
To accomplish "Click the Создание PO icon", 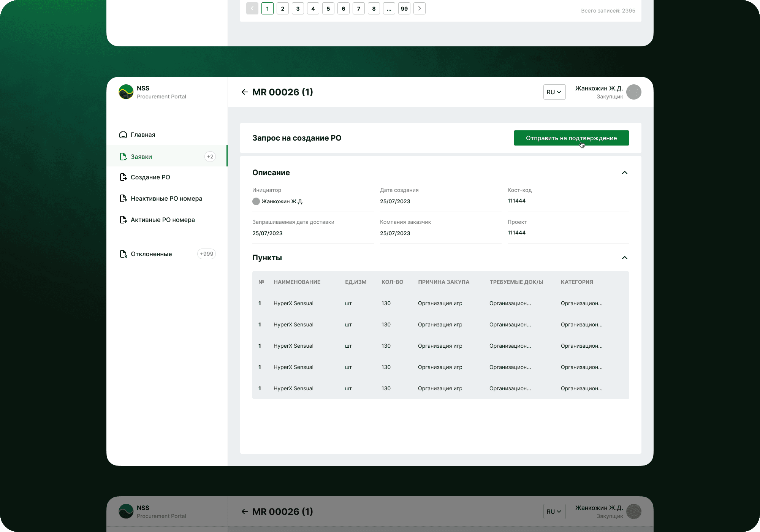I will (123, 177).
